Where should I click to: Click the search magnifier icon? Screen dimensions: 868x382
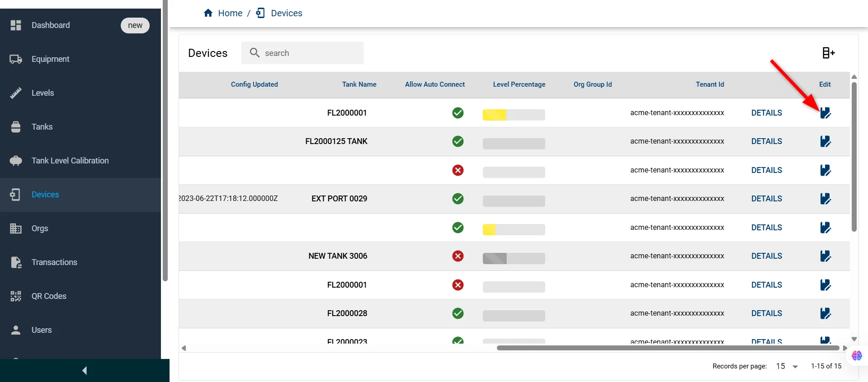tap(255, 53)
